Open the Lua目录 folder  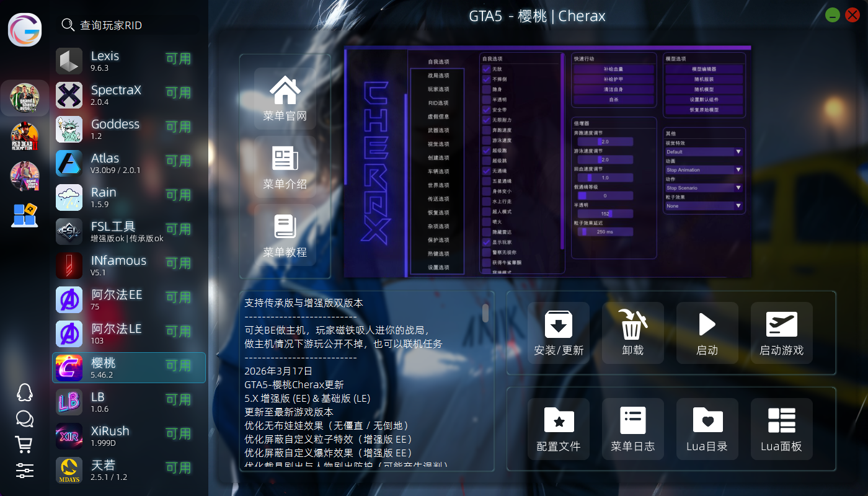tap(707, 429)
